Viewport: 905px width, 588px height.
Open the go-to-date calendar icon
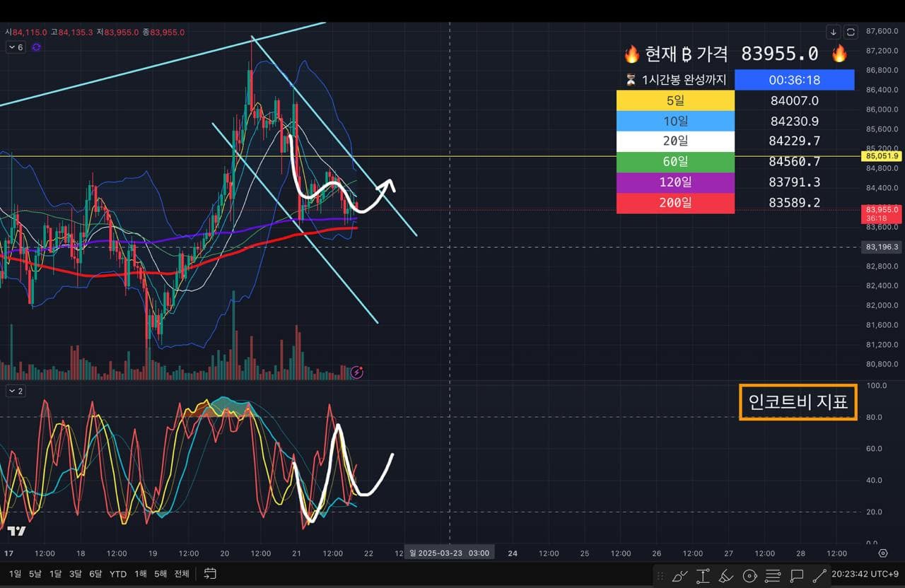click(x=209, y=574)
